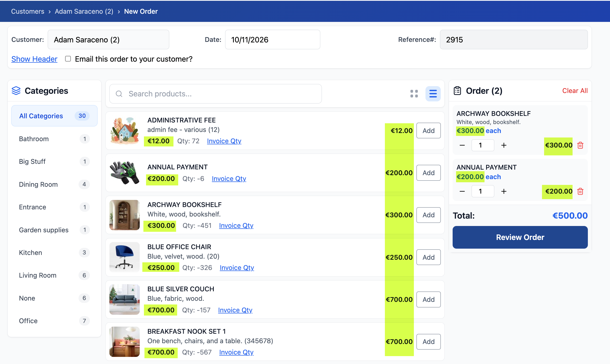610x364 pixels.
Task: Add Breakfast Nook Set 1 to order
Action: pos(428,342)
